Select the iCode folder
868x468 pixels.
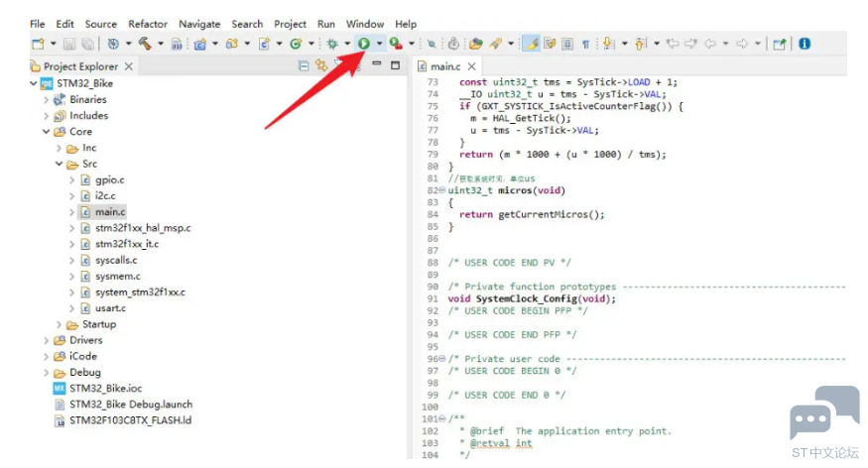pos(82,356)
